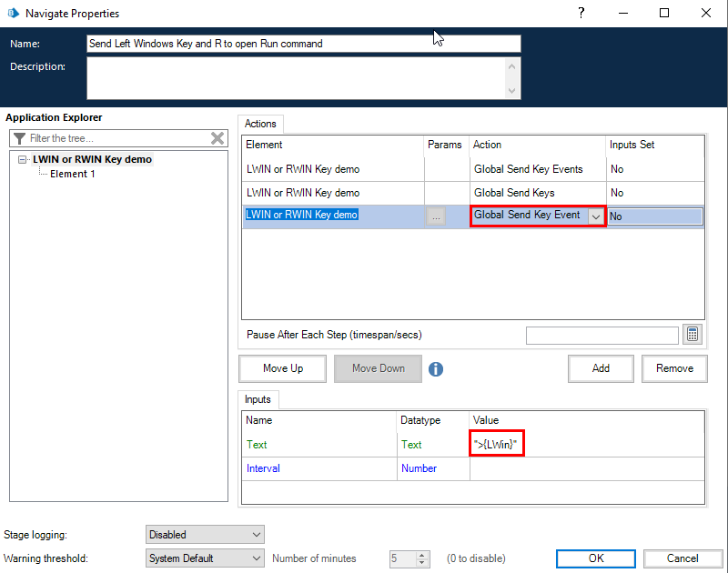
Task: Switch to the Actions tab
Action: 261,124
